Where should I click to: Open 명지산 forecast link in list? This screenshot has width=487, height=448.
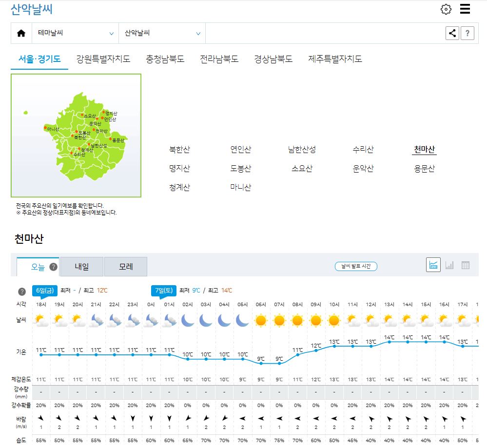(x=179, y=168)
